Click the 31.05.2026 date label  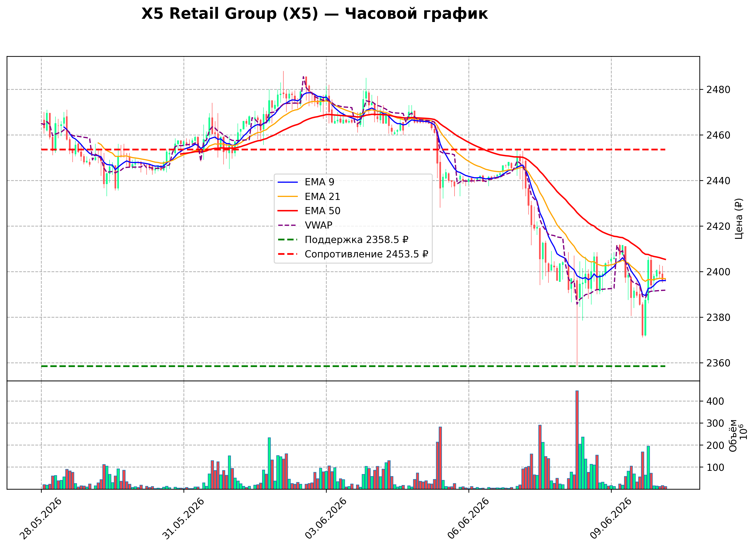(x=183, y=519)
